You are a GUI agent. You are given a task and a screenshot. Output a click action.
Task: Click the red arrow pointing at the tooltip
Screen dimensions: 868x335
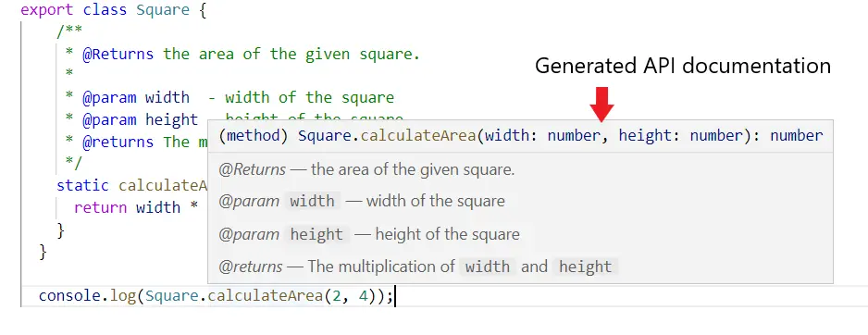(601, 104)
